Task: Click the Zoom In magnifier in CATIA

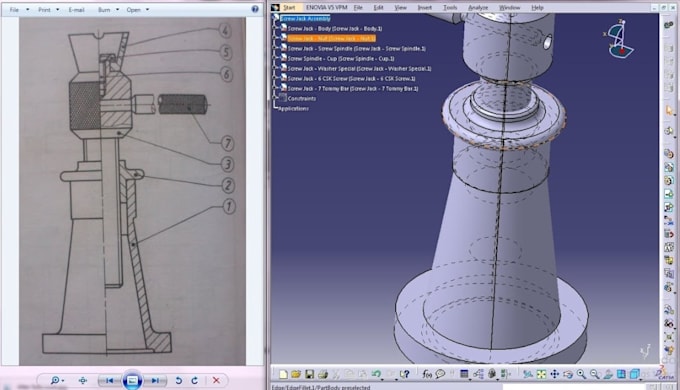Action: [x=581, y=374]
